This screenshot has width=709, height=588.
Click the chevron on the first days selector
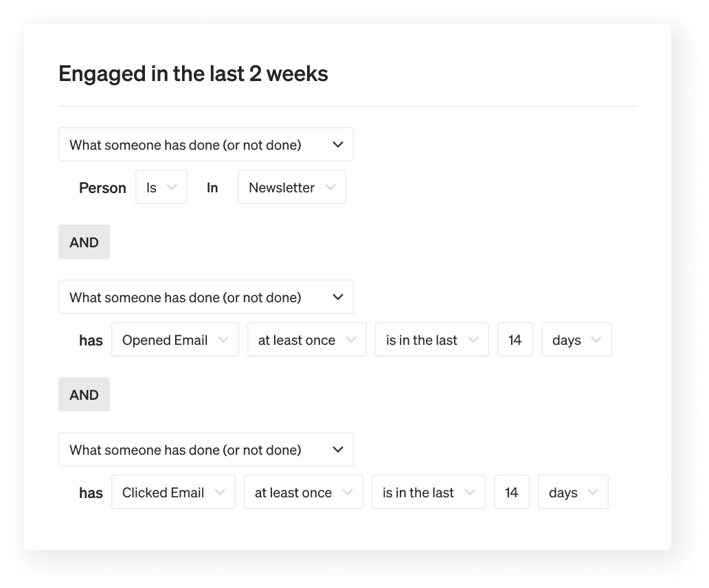pyautogui.click(x=596, y=339)
